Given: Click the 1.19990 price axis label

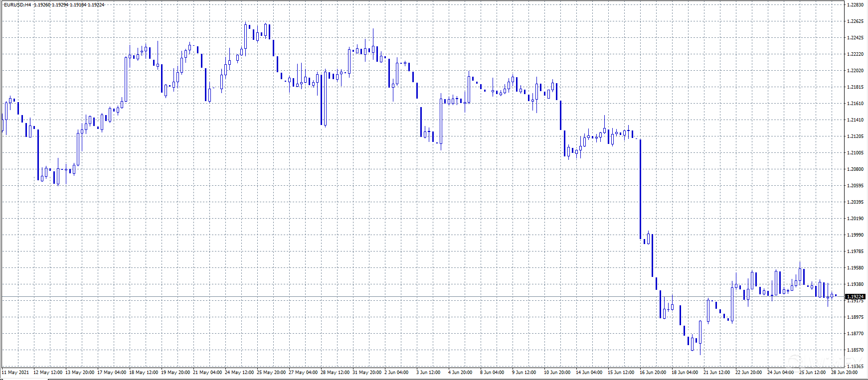Looking at the screenshot, I should 855,235.
